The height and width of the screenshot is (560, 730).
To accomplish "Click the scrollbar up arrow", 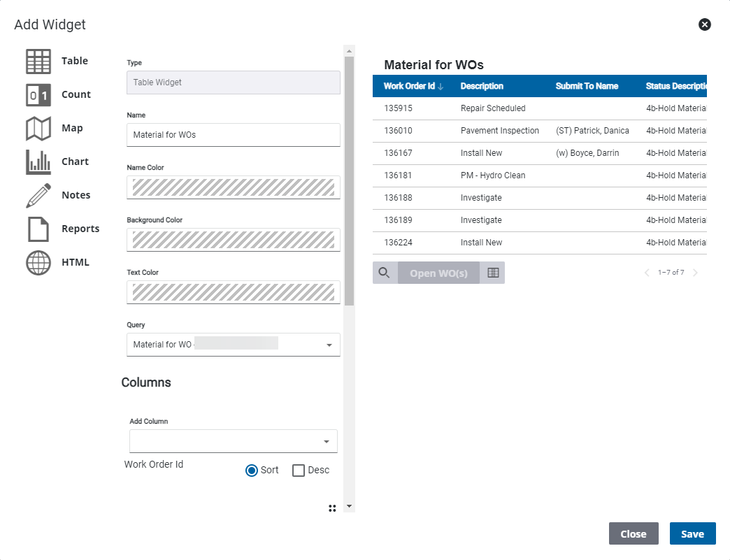I will pyautogui.click(x=349, y=51).
